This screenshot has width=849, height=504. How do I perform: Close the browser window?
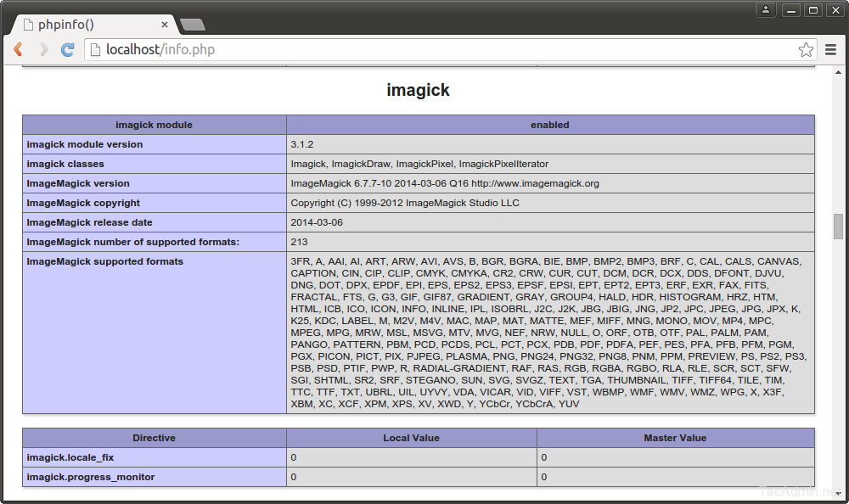[835, 9]
